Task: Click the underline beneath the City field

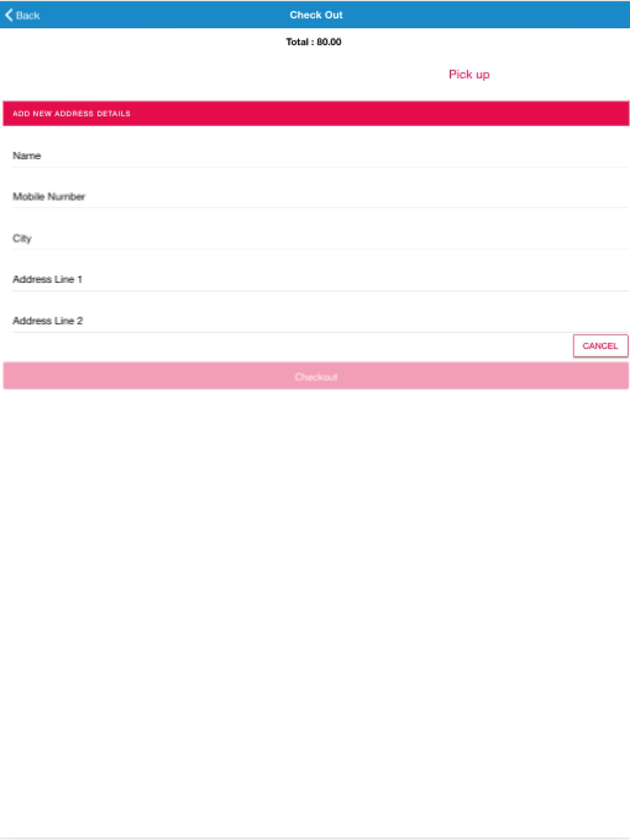Action: 320,249
